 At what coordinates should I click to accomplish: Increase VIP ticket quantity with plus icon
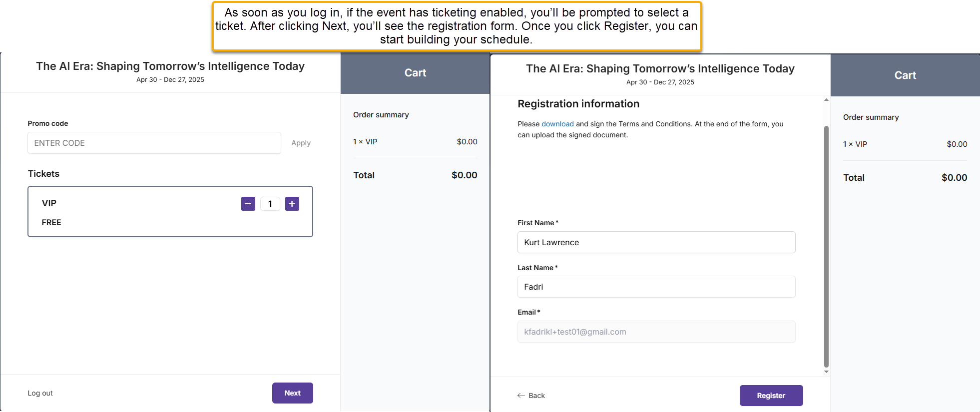pos(292,204)
